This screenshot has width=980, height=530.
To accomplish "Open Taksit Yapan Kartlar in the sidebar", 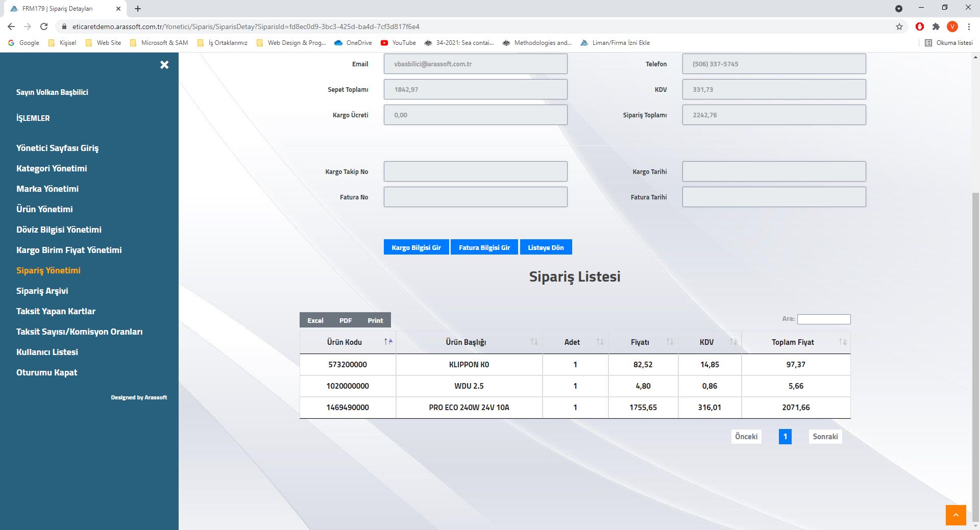I will [x=56, y=311].
